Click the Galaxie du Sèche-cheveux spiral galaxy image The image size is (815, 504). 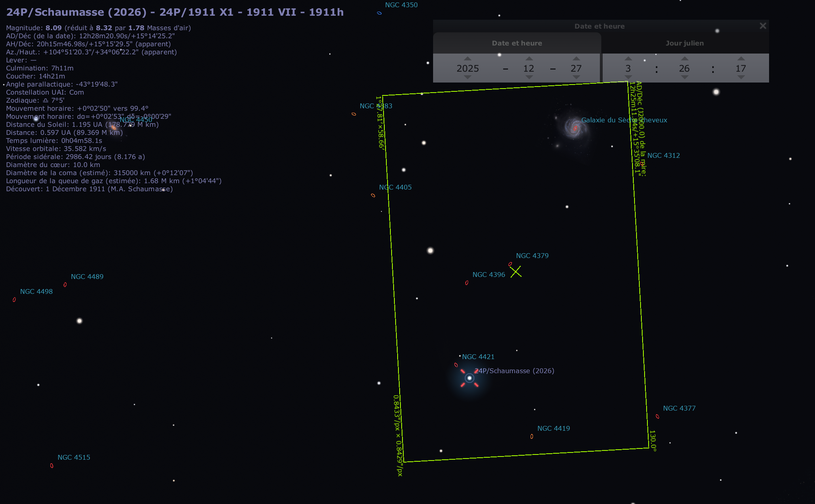click(x=574, y=128)
